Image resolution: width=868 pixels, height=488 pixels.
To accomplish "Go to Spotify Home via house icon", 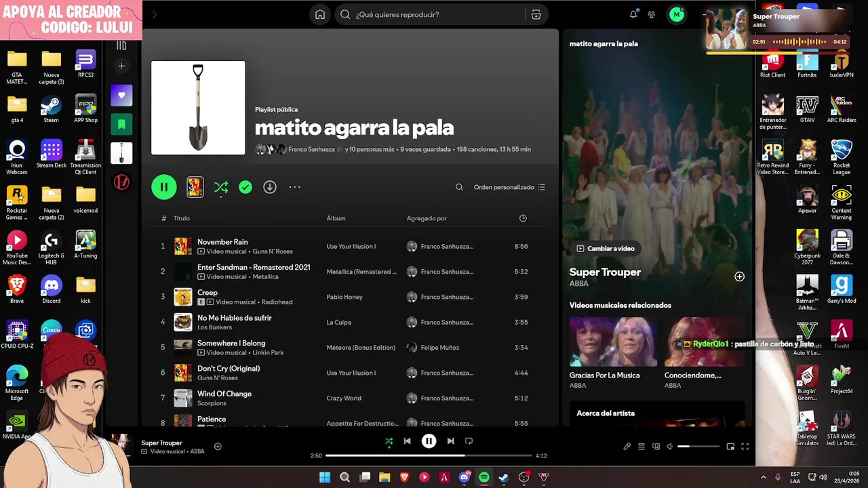I will point(320,14).
